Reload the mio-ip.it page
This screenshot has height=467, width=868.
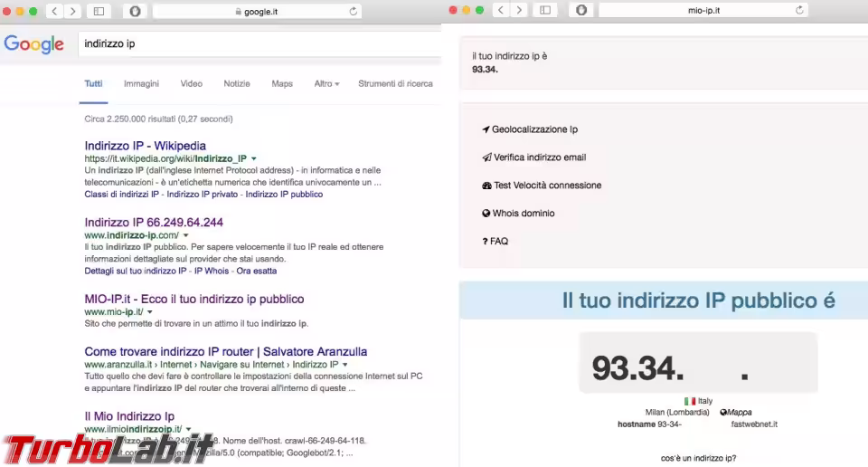[799, 10]
